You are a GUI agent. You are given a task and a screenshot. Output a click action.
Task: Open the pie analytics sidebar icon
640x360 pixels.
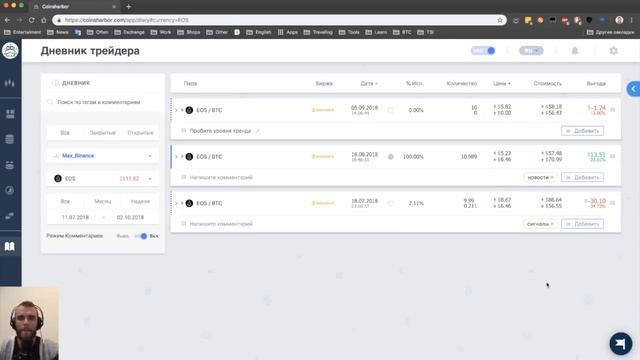tap(10, 190)
